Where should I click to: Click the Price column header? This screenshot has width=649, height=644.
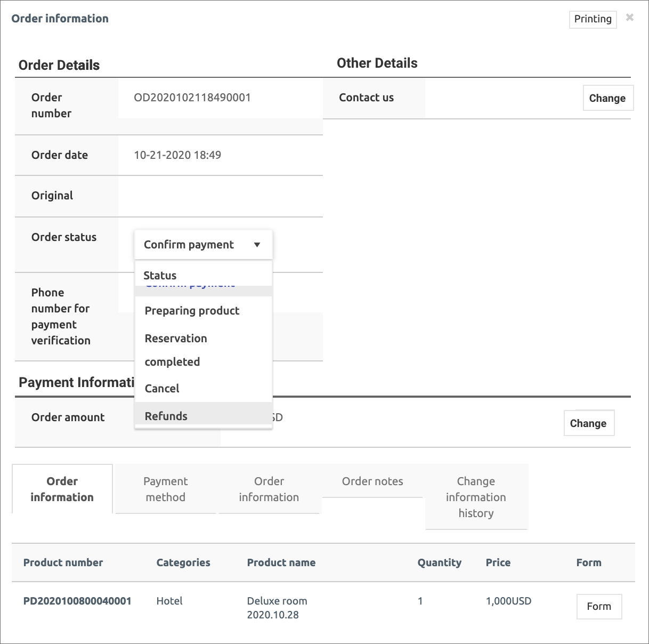[x=498, y=562]
